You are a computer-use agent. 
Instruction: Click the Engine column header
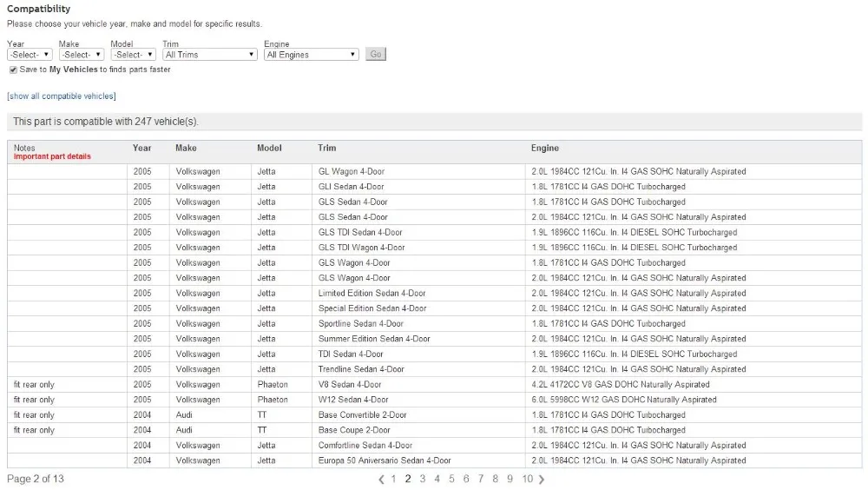coord(545,148)
